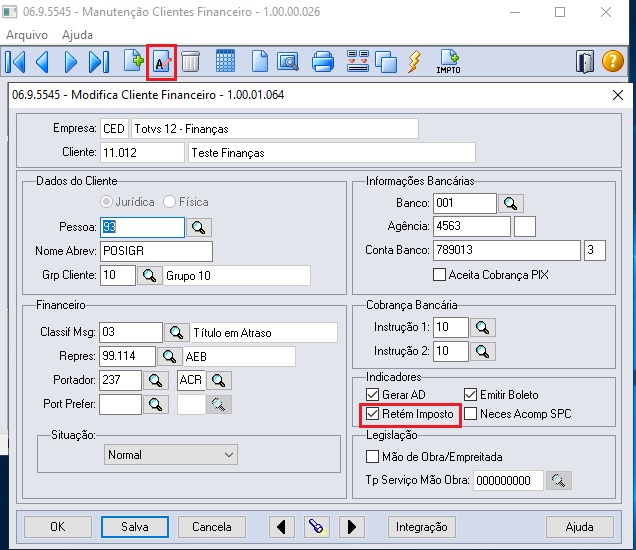The height and width of the screenshot is (550, 636).
Task: Go to the last record in toolbar
Action: tap(98, 62)
